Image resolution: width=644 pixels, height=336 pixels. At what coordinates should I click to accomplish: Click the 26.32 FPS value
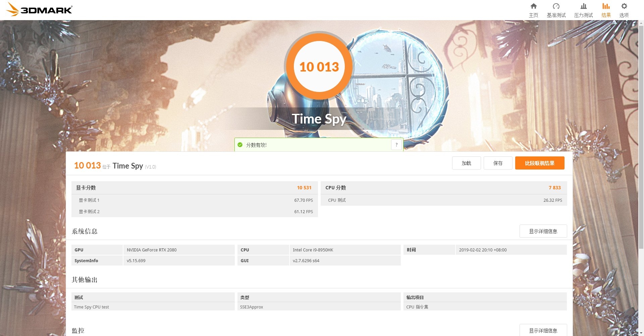coord(553,200)
